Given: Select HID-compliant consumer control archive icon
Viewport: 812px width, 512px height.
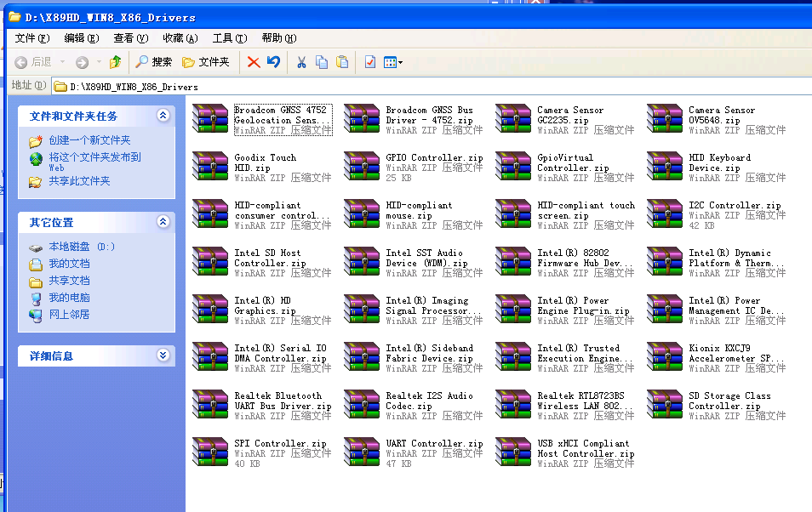Looking at the screenshot, I should (210, 213).
